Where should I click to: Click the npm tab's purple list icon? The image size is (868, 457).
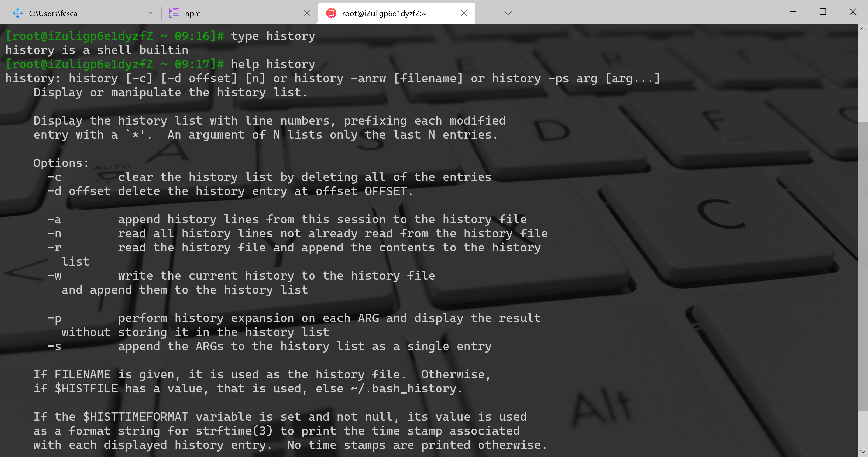[x=174, y=13]
